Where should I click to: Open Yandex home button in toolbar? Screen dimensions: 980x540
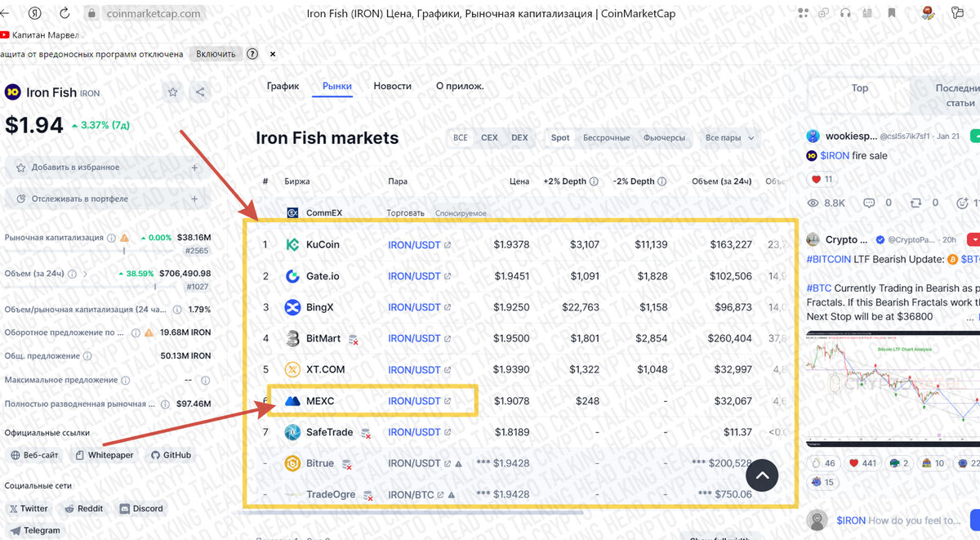pos(35,13)
